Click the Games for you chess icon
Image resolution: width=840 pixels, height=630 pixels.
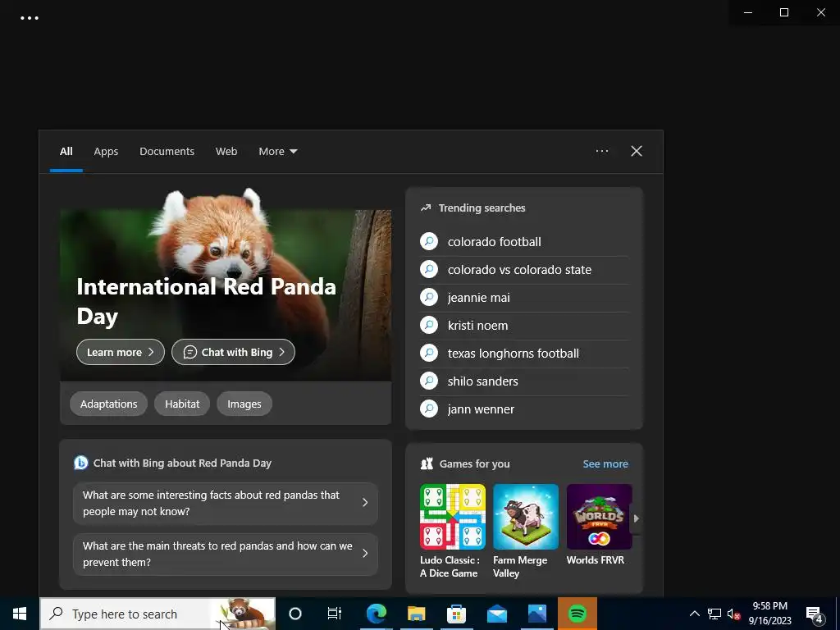tap(427, 464)
